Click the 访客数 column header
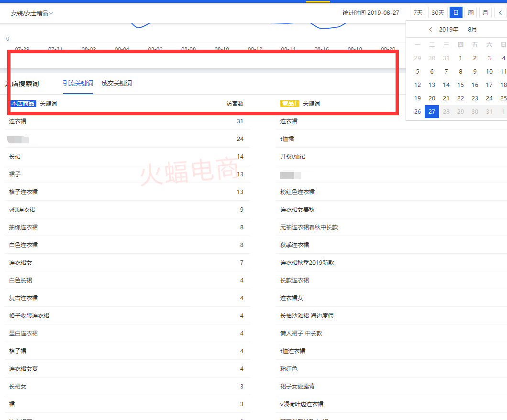Screen dimensions: 507x420 [x=235, y=104]
